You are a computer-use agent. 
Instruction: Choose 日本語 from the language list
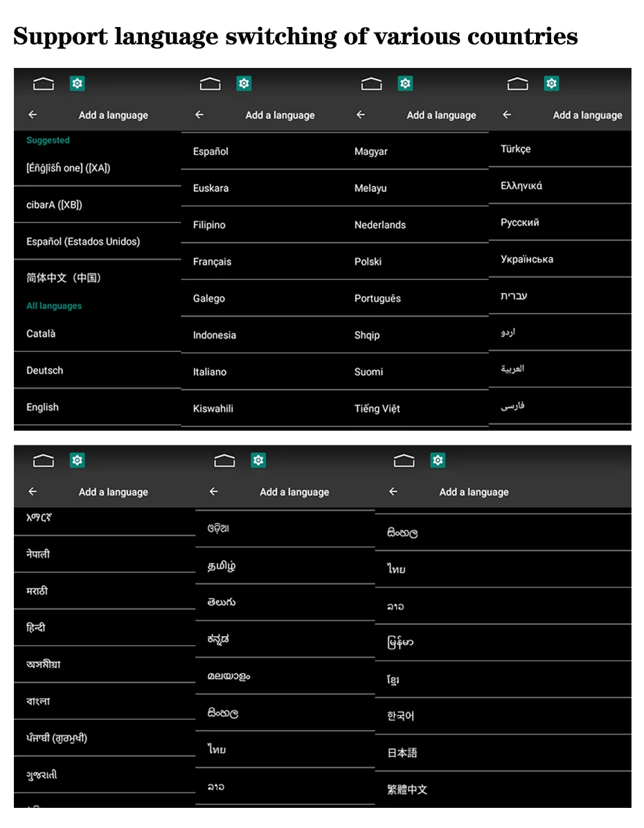503,752
